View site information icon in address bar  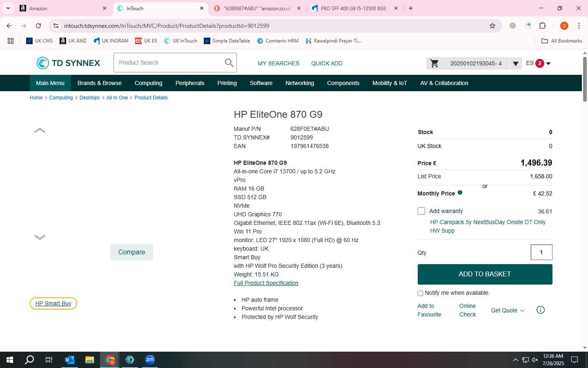point(56,26)
